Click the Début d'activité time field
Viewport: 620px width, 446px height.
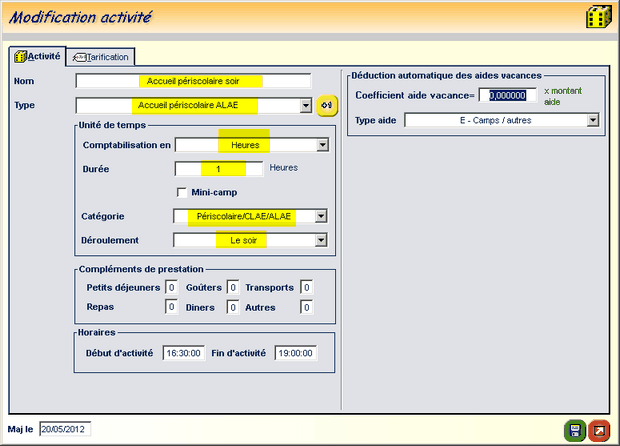183,353
